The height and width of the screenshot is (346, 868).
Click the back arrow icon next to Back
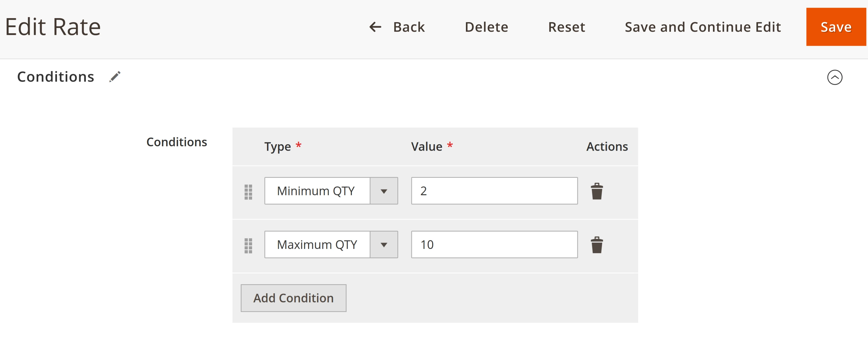pos(375,27)
